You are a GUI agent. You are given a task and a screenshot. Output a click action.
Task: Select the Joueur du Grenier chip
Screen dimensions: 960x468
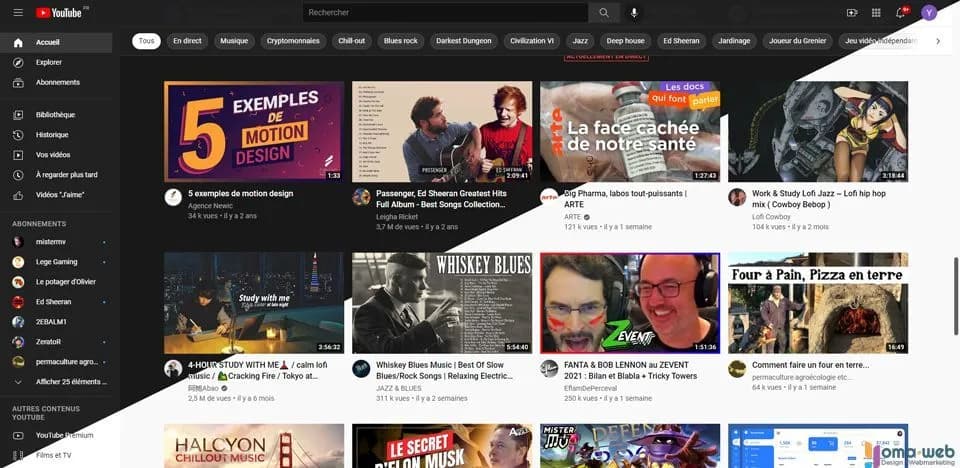[x=797, y=41]
